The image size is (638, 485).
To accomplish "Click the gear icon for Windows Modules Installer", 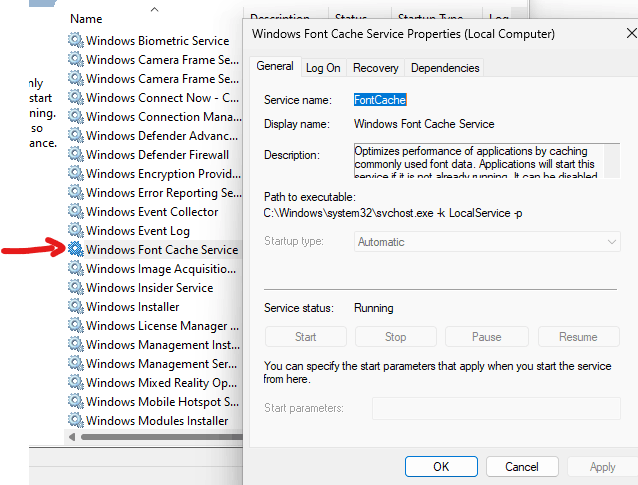I will coord(76,420).
